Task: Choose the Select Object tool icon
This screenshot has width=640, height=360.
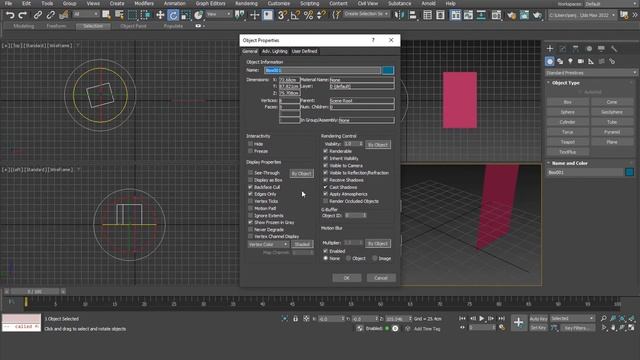Action: tap(106, 15)
